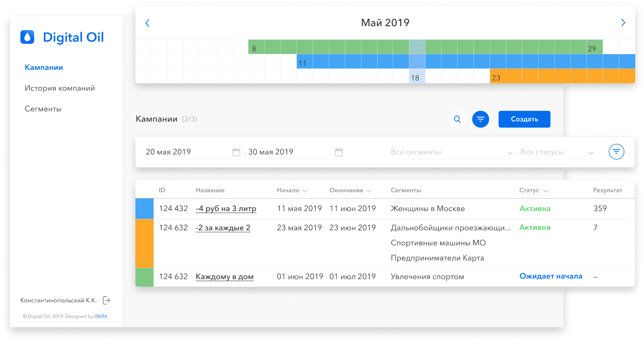
Task: Toggle the blue filled filter button
Action: point(480,119)
